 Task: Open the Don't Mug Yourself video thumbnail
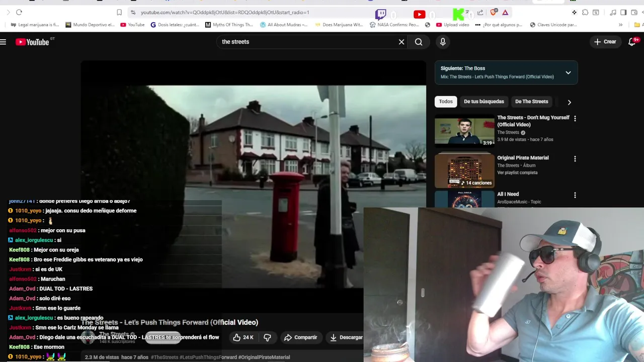tap(464, 131)
